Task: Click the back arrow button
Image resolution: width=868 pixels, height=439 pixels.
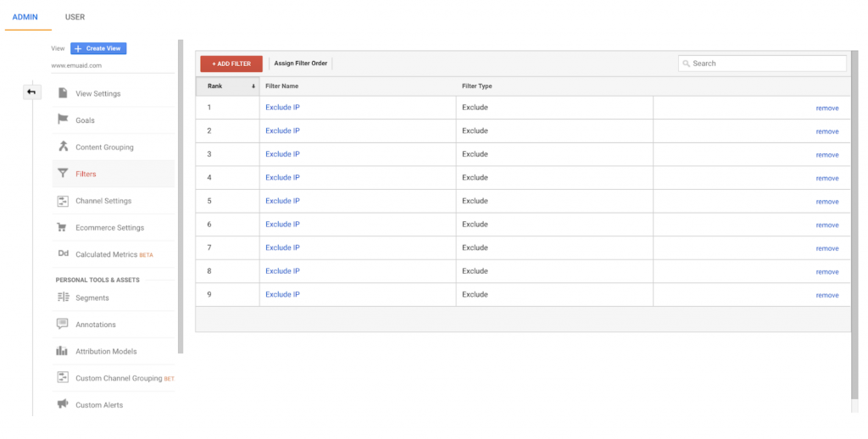Action: pos(31,92)
